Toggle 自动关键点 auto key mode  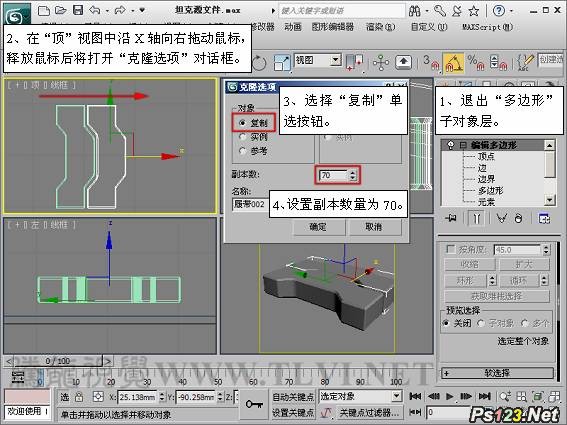pyautogui.click(x=293, y=397)
